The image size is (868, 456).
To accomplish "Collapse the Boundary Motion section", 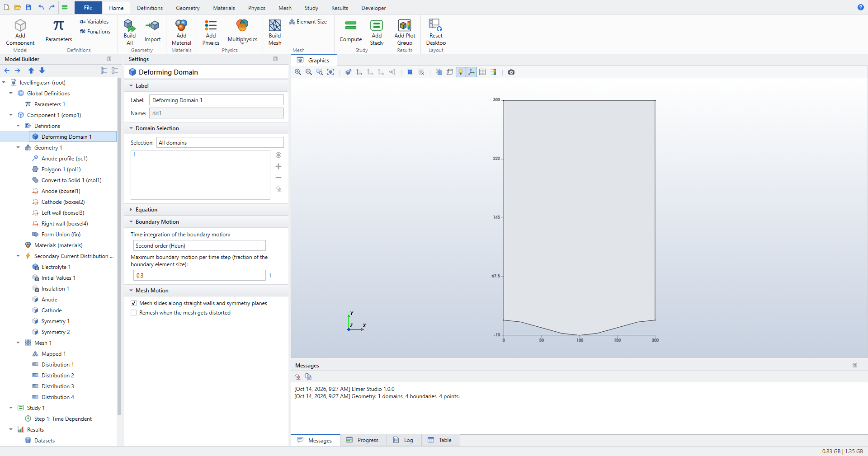I will 131,222.
